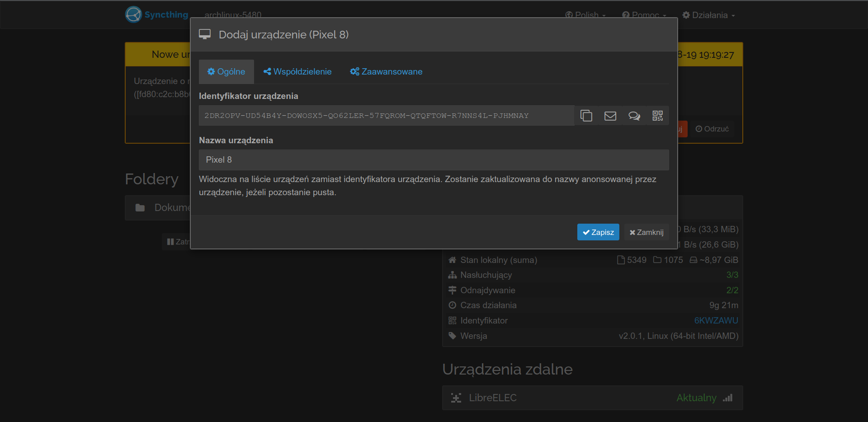Click the monitor icon in dialog header
This screenshot has height=422, width=868.
(x=205, y=35)
